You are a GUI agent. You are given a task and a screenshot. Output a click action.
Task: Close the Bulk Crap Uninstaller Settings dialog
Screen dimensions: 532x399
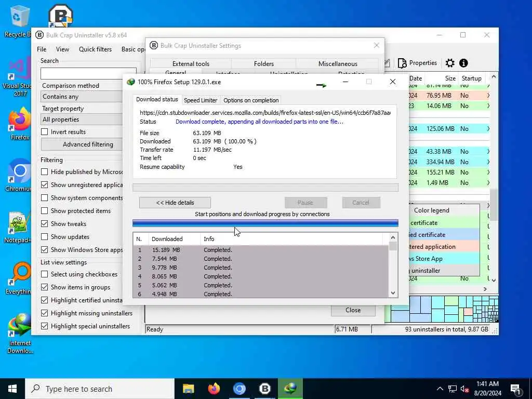pos(376,46)
